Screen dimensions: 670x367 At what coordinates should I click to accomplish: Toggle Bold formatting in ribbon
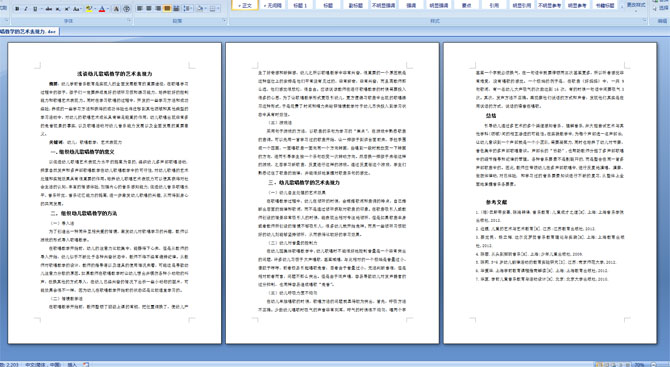pos(17,9)
